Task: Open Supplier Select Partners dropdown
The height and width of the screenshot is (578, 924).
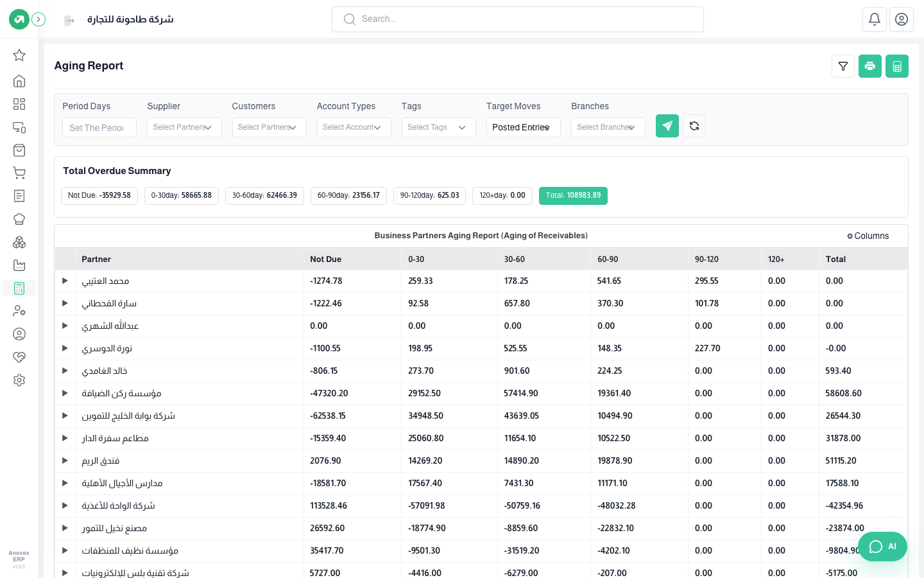Action: tap(184, 127)
